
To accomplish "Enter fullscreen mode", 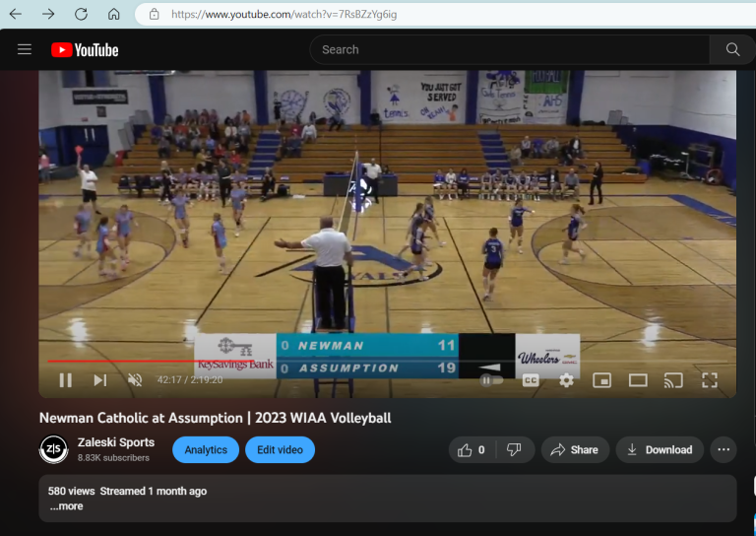I will [710, 380].
